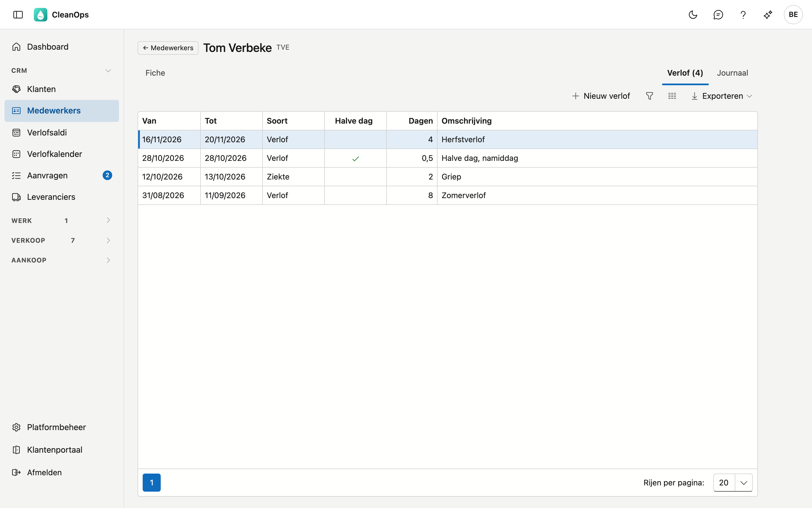Viewport: 812px width, 508px height.
Task: Go back to Medewerkers list
Action: (168, 48)
